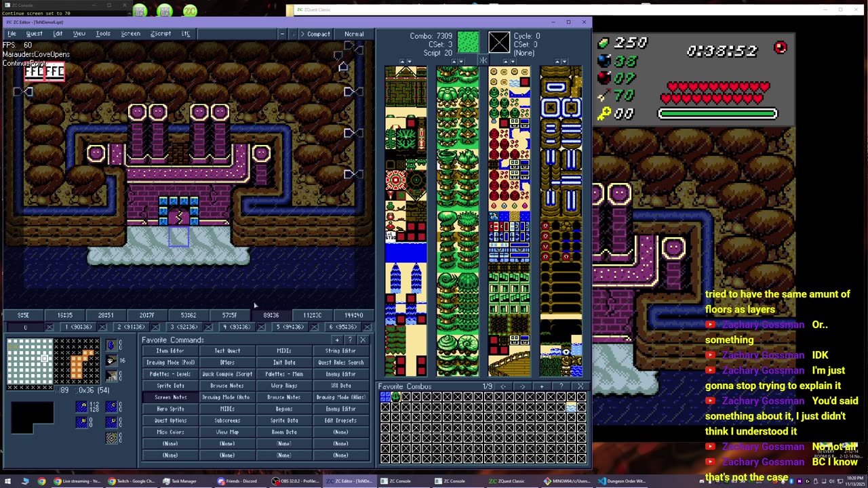
Task: Open Live streaming Chrome taskbar tab
Action: 77,481
